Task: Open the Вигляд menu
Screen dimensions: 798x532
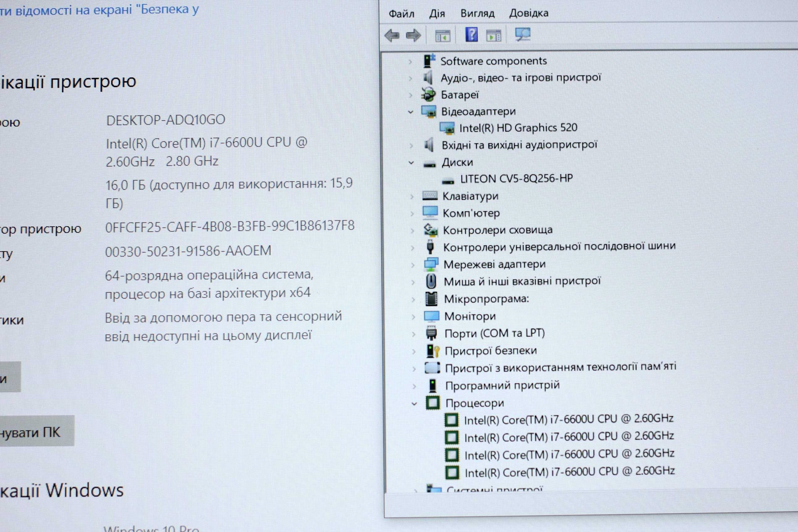Action: [x=478, y=13]
